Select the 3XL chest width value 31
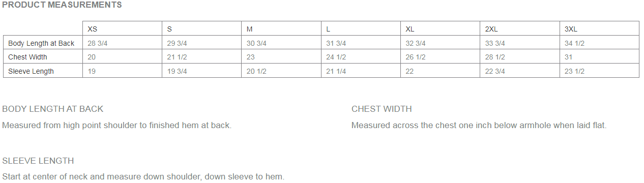Viewport: 644px width, 183px height. click(568, 57)
